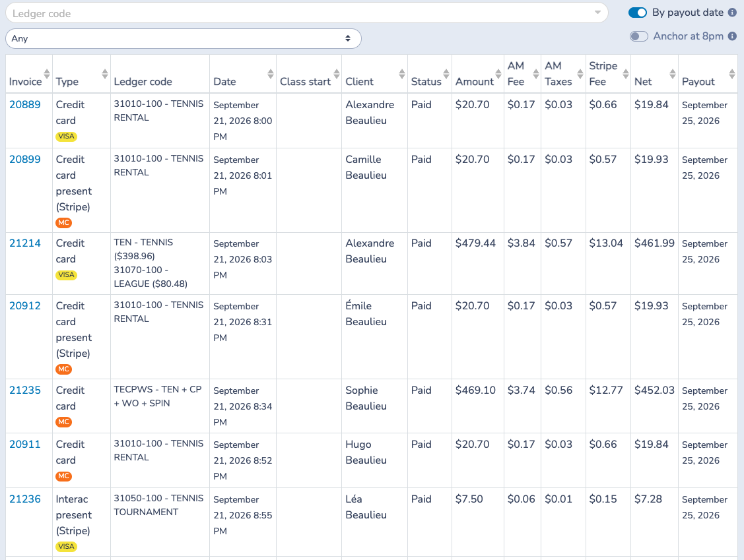Disable the By payout date toggle

pyautogui.click(x=638, y=13)
